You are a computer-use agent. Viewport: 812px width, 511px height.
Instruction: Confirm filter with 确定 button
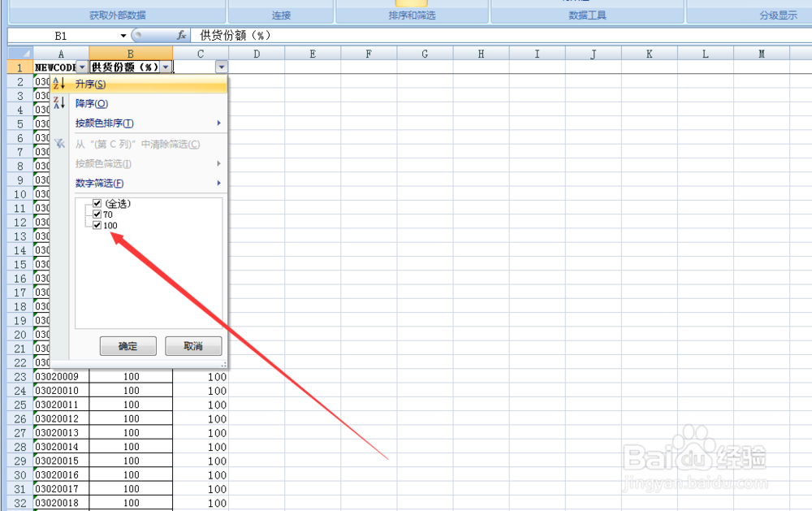coord(128,346)
